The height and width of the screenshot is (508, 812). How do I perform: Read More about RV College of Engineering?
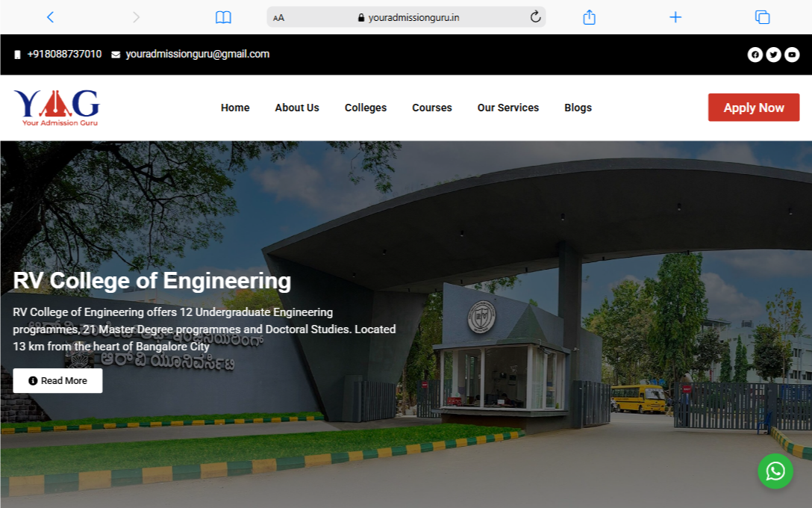pos(57,380)
